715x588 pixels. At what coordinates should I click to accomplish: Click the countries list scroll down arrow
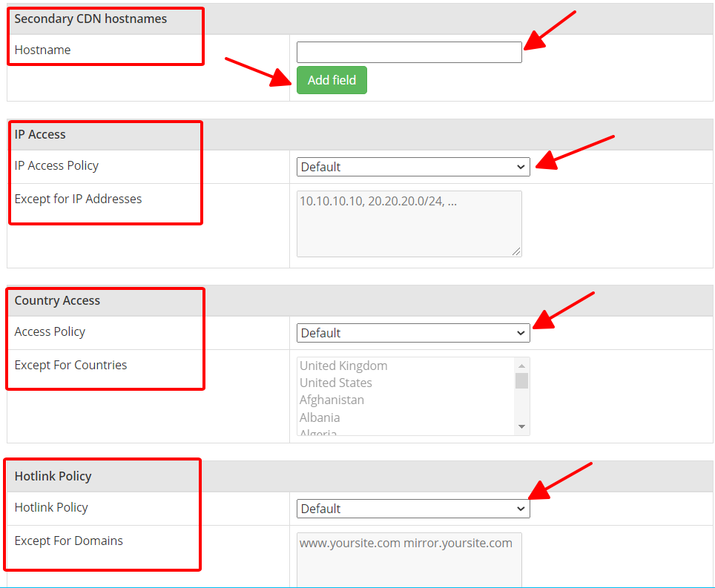(522, 426)
